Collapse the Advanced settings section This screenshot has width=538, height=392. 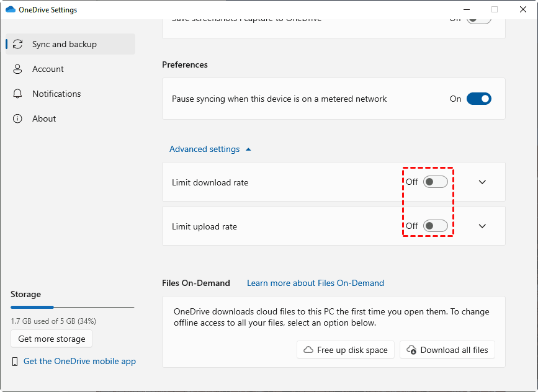coord(210,149)
